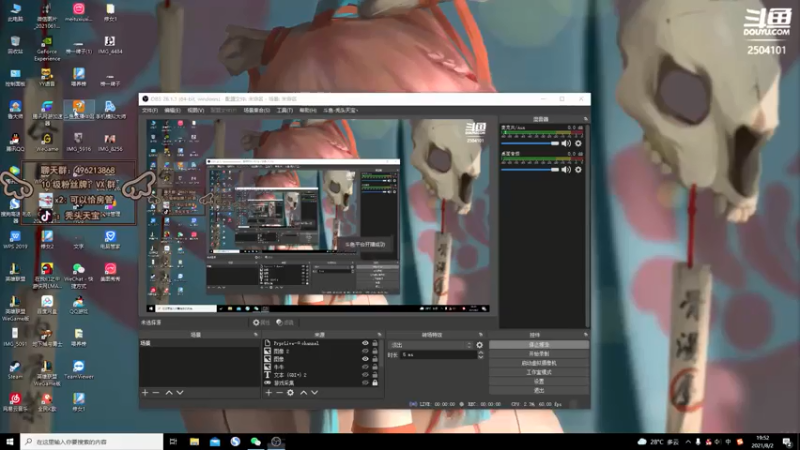Open the YY语音 desktop icon
Screen dimensions: 800x450
(47, 77)
